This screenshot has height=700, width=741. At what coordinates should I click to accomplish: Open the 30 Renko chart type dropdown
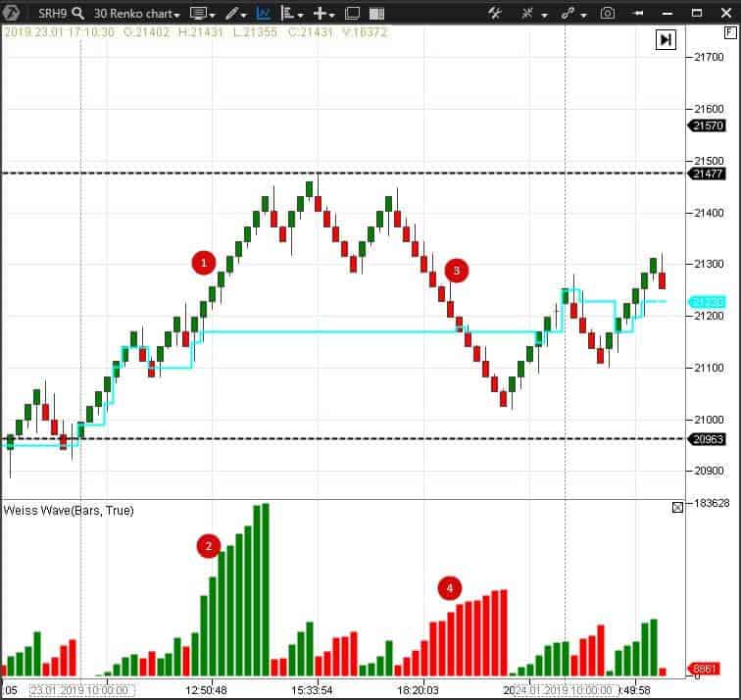coord(137,14)
